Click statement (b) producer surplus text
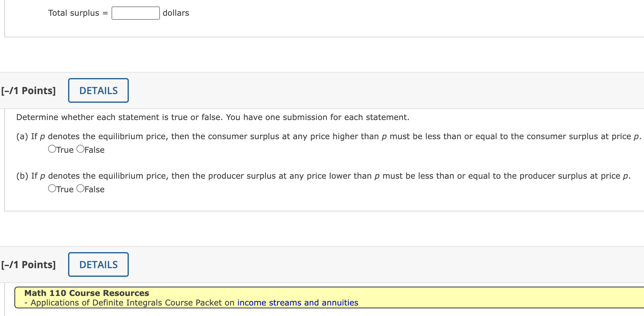The width and height of the screenshot is (644, 316). pos(323,176)
